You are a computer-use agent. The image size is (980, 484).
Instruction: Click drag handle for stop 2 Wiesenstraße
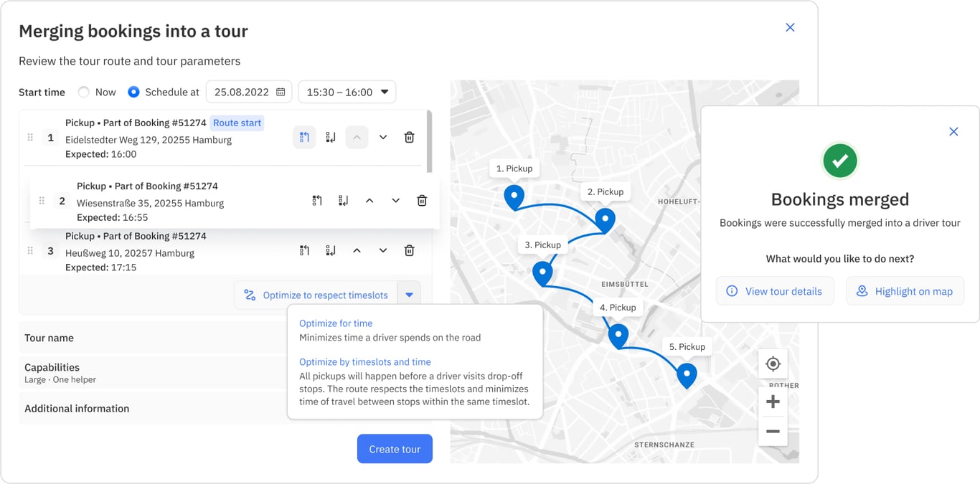42,201
